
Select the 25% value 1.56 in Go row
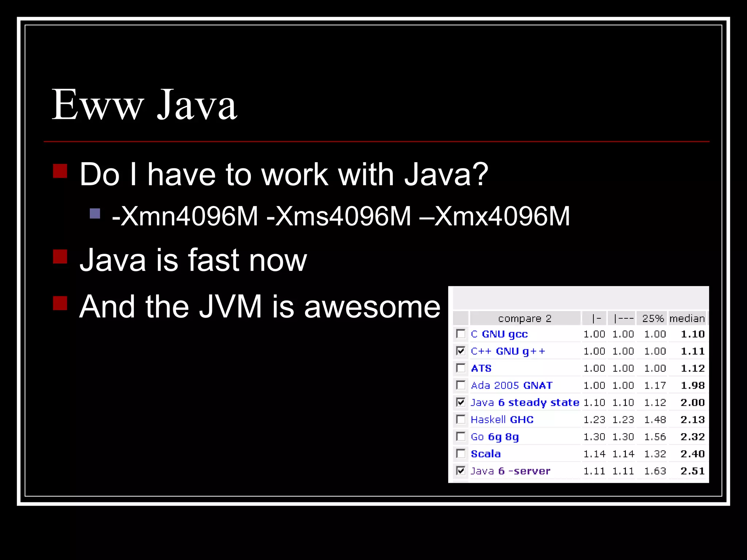655,437
